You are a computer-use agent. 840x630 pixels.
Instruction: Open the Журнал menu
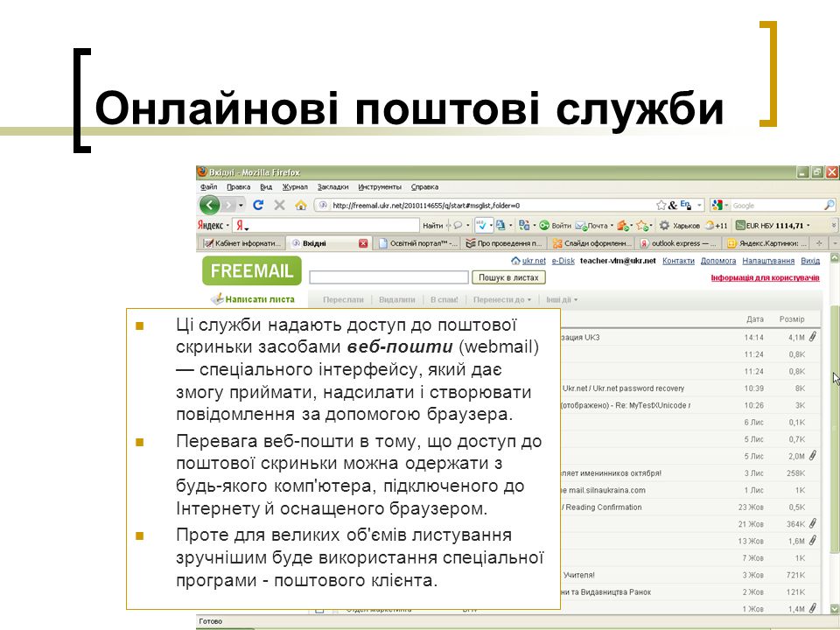pyautogui.click(x=295, y=187)
